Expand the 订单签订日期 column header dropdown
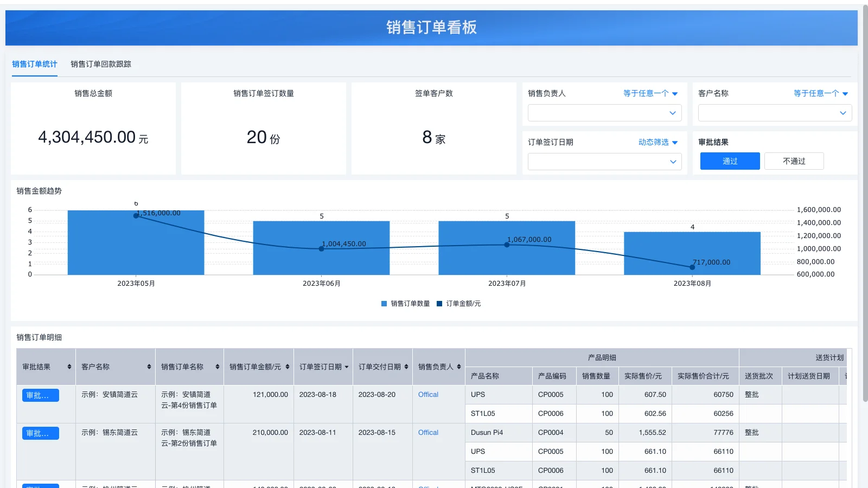Image resolution: width=868 pixels, height=488 pixels. 347,367
